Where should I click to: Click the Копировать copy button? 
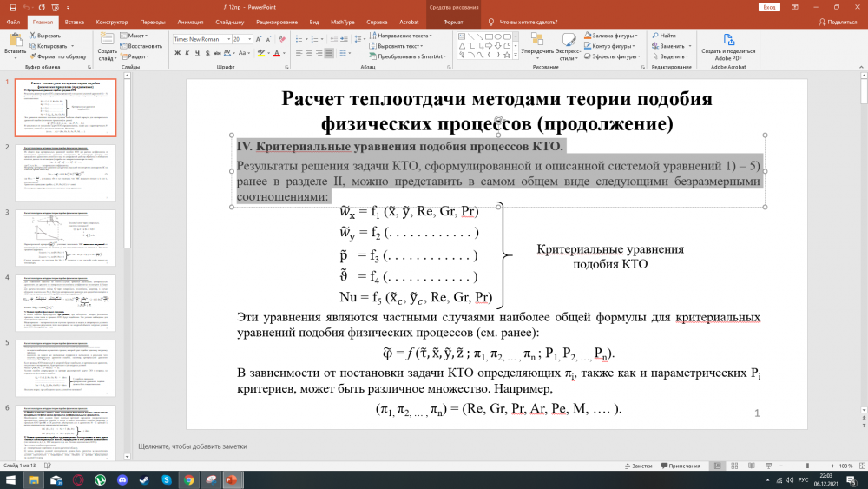51,46
